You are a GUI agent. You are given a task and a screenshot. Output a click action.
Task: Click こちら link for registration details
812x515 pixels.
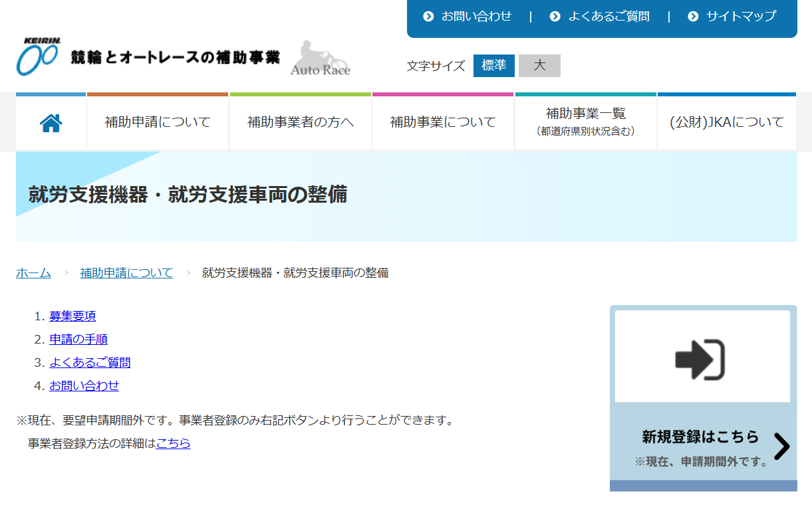point(173,443)
